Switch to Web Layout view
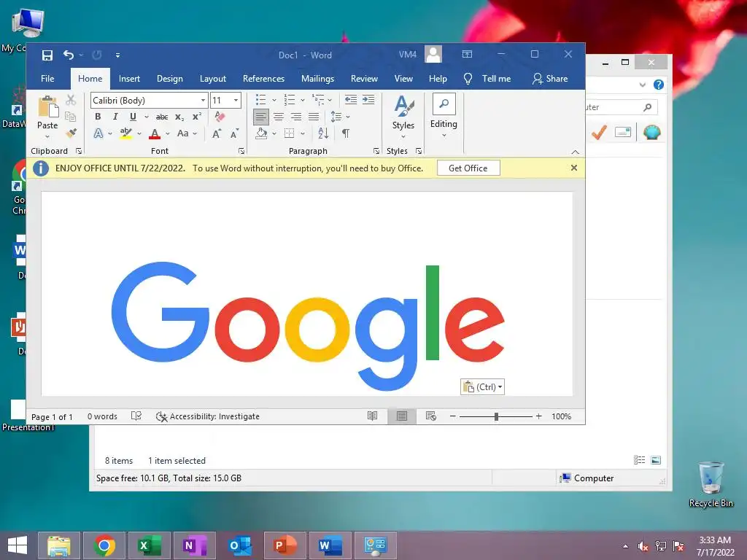 click(x=430, y=416)
